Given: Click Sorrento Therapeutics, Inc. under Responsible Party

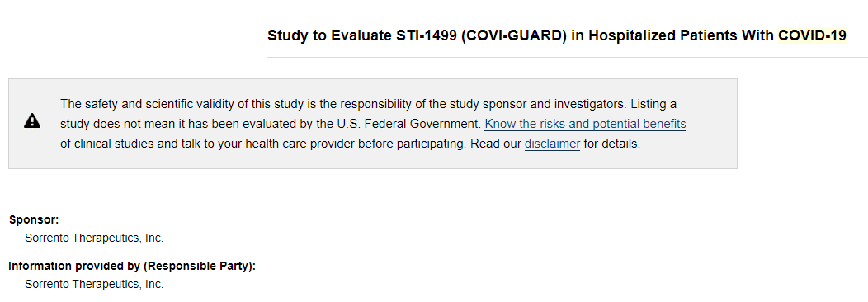Looking at the screenshot, I should pos(94,285).
